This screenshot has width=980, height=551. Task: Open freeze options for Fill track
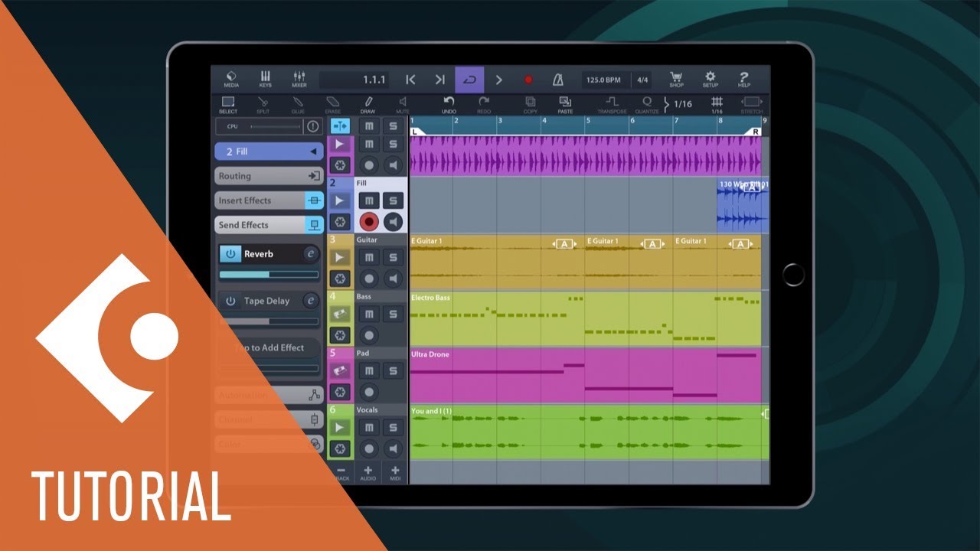click(341, 222)
